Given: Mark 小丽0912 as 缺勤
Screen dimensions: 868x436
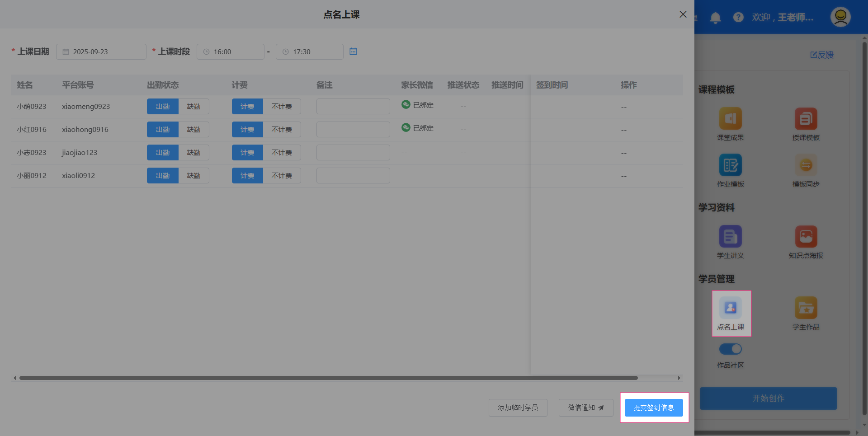Looking at the screenshot, I should pos(193,176).
